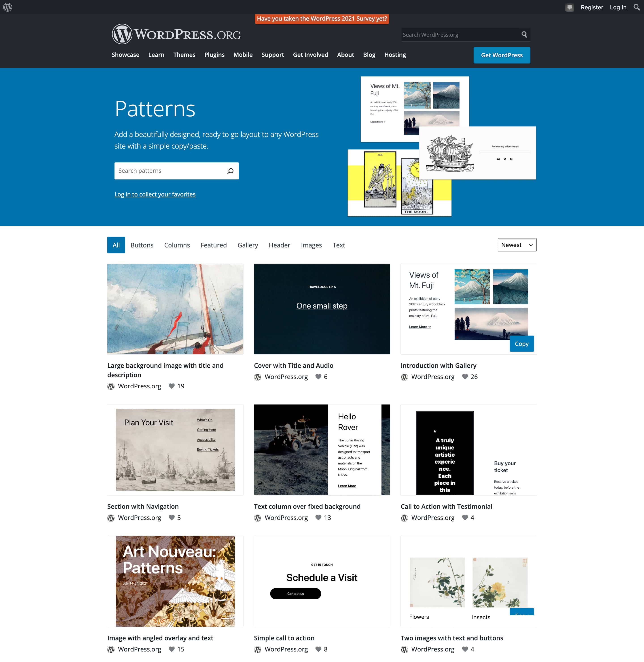Viewport: 644px width, 662px height.
Task: Click the 'Learn' menu item
Action: pos(156,54)
